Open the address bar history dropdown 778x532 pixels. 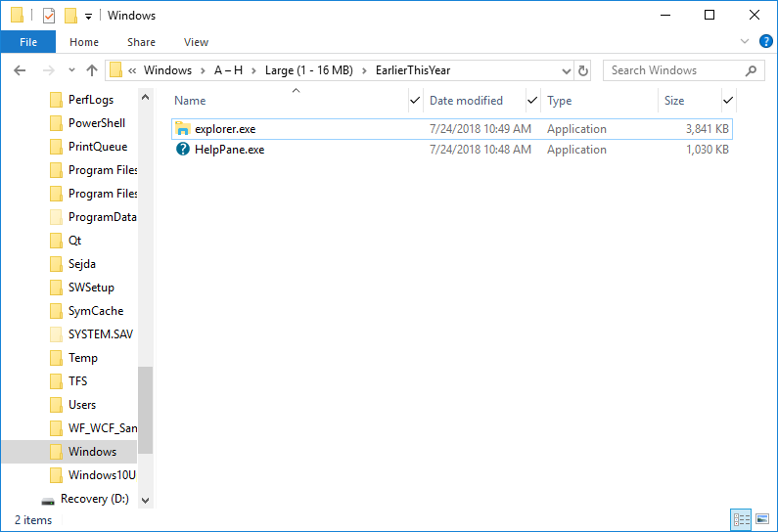(567, 70)
